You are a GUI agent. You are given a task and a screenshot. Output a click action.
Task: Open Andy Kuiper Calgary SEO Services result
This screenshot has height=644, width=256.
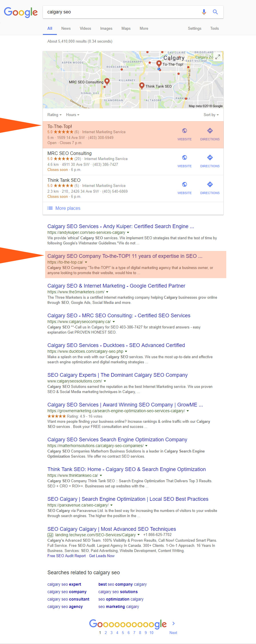[121, 226]
